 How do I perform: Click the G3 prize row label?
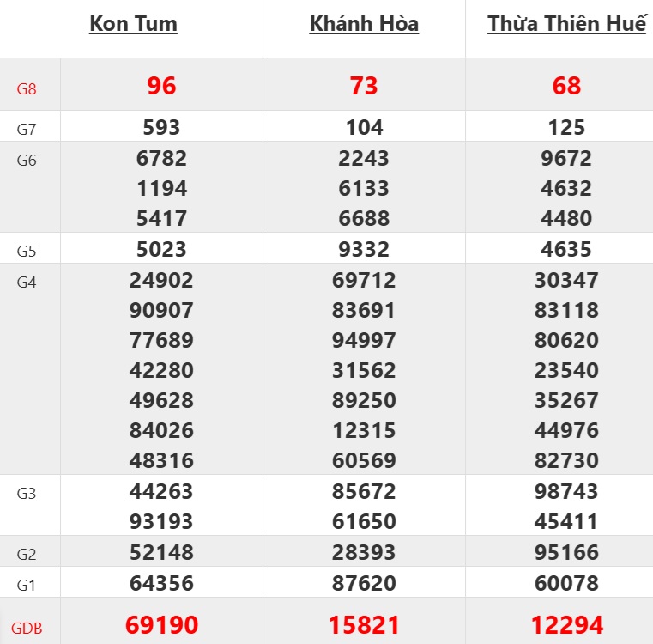27,493
